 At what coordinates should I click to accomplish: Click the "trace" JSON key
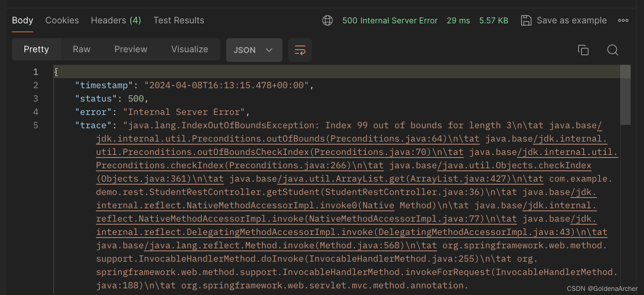[x=93, y=125]
